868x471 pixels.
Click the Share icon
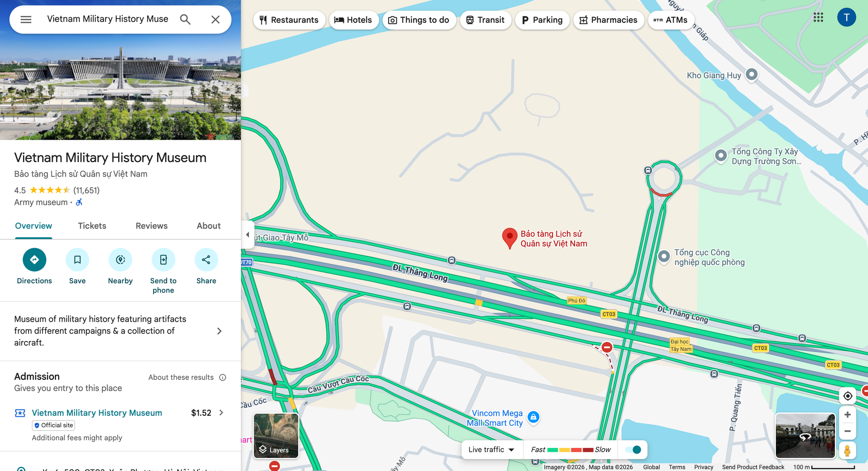[206, 260]
